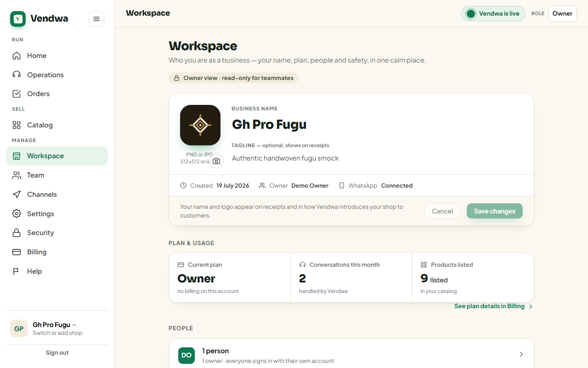Click the WhatsApp phone icon
Image resolution: width=588 pixels, height=368 pixels.
pyautogui.click(x=341, y=186)
